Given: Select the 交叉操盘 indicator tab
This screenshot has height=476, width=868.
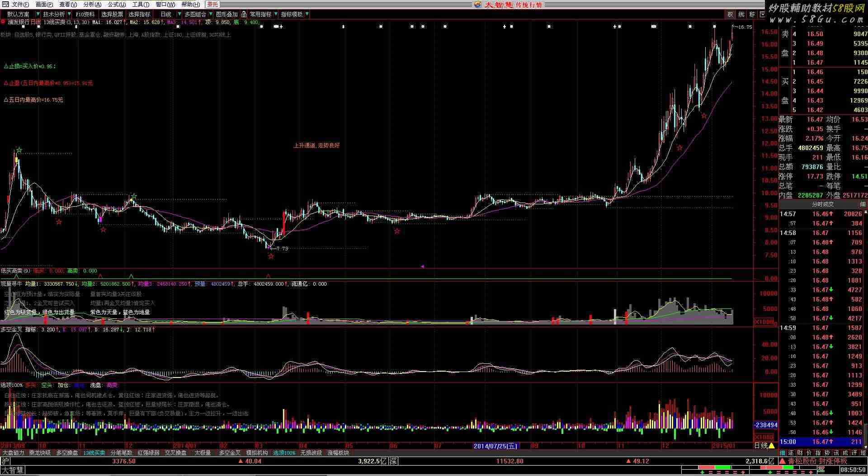Looking at the screenshot, I should tap(175, 452).
